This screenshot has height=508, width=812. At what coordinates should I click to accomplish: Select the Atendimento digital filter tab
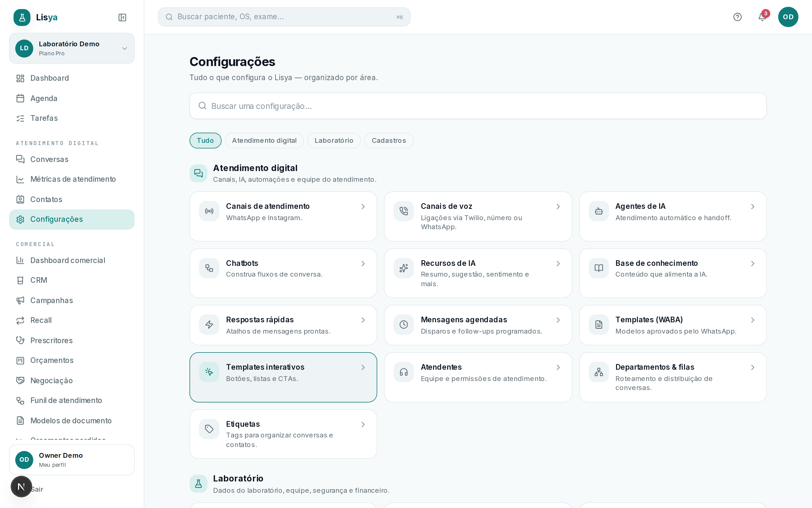264,141
